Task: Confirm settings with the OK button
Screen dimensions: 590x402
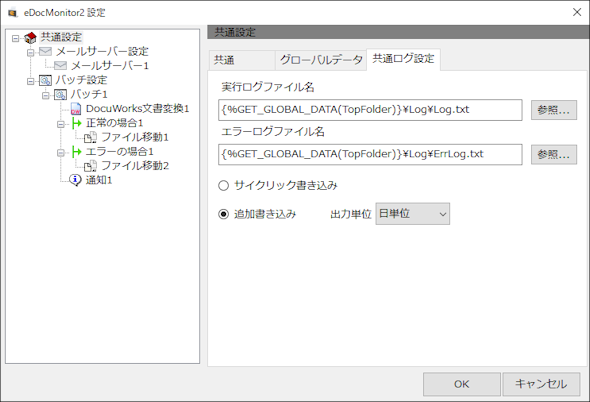Action: [462, 384]
